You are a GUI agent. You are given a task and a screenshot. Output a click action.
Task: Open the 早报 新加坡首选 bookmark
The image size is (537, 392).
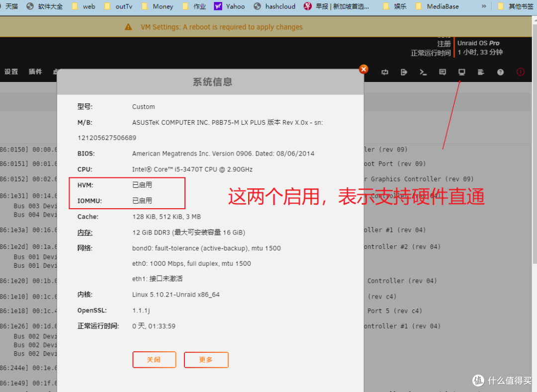coord(337,6)
